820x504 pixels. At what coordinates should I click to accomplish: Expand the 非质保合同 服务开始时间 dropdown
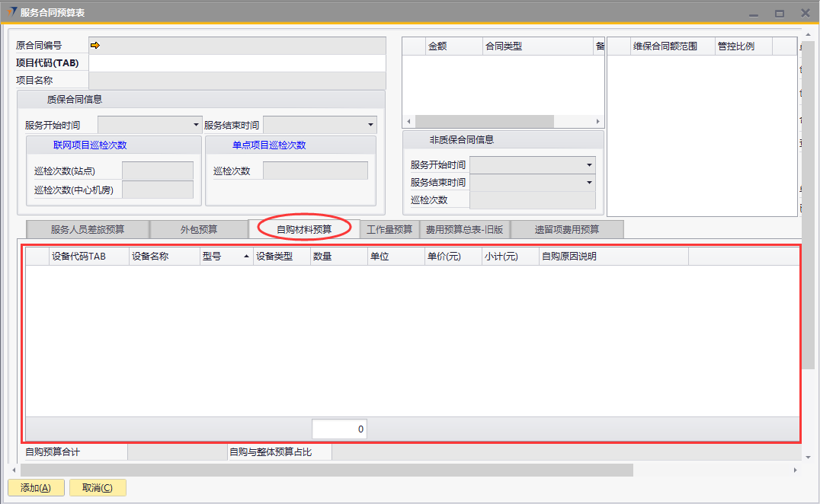pos(589,165)
